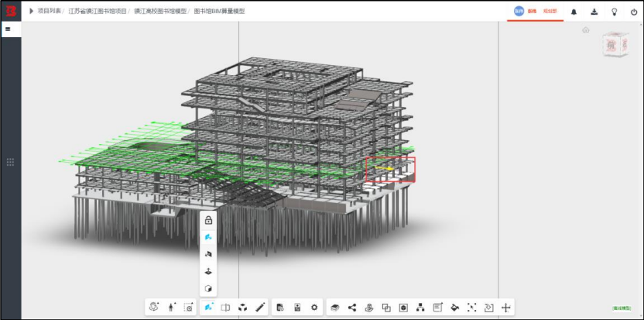Select the axis-move section tool in popup
Viewport: 644px width, 320px height.
coord(208,271)
